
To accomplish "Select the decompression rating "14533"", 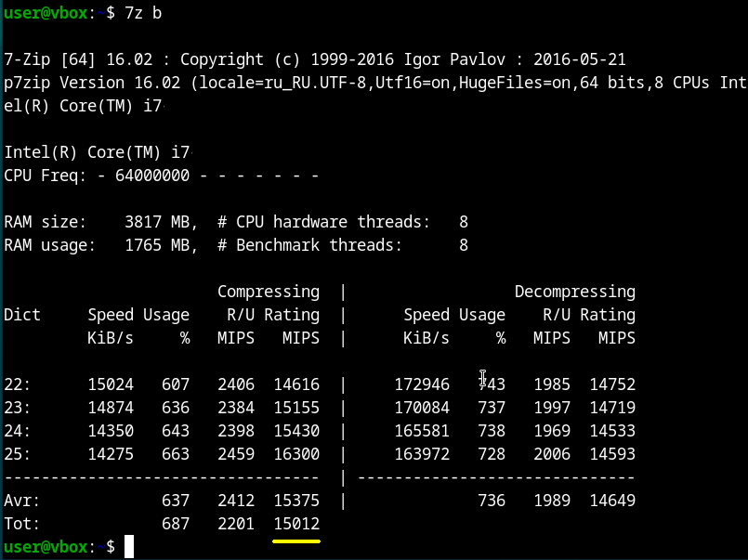I will point(612,431).
